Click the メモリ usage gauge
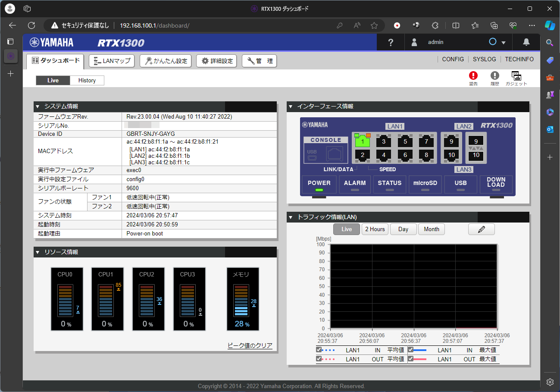 click(x=243, y=299)
